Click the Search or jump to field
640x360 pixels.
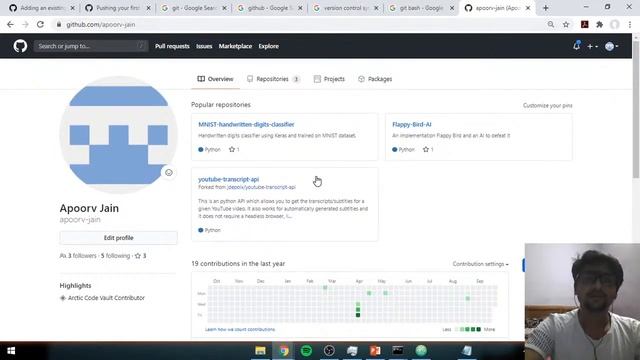click(91, 46)
